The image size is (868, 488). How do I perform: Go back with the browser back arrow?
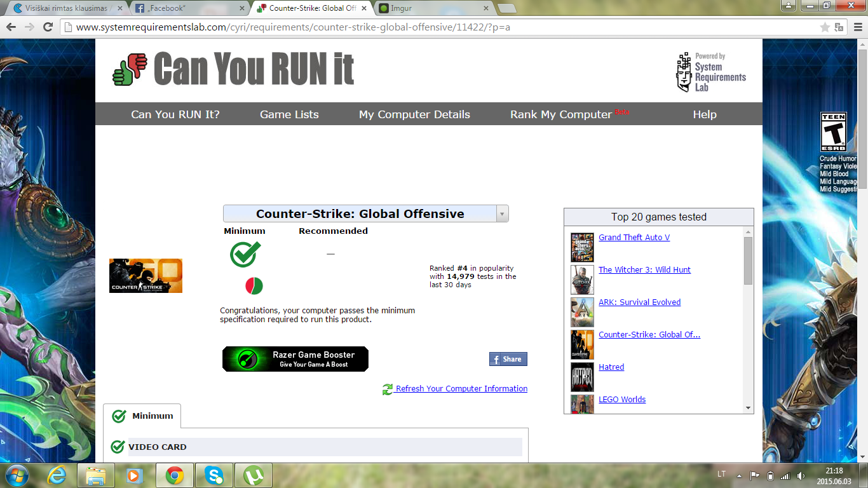(x=11, y=27)
